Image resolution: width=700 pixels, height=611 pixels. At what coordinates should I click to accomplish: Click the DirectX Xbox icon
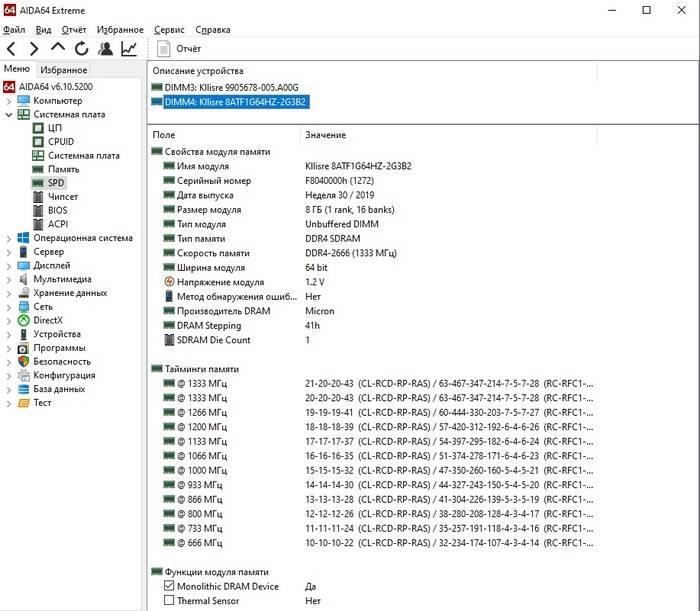coord(24,320)
